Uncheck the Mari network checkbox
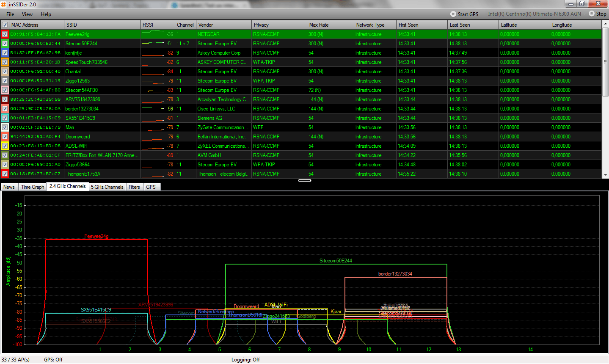Viewport: 609px width, 364px height. point(5,127)
